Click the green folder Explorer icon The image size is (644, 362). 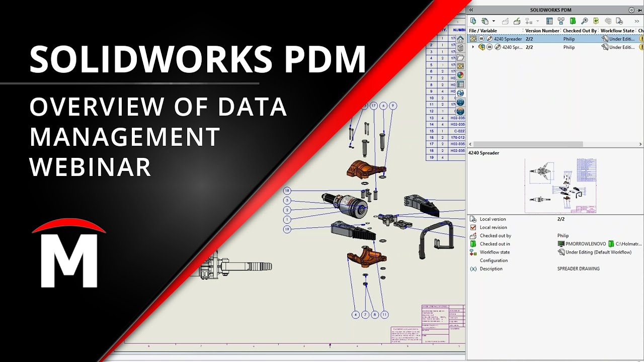[x=573, y=21]
